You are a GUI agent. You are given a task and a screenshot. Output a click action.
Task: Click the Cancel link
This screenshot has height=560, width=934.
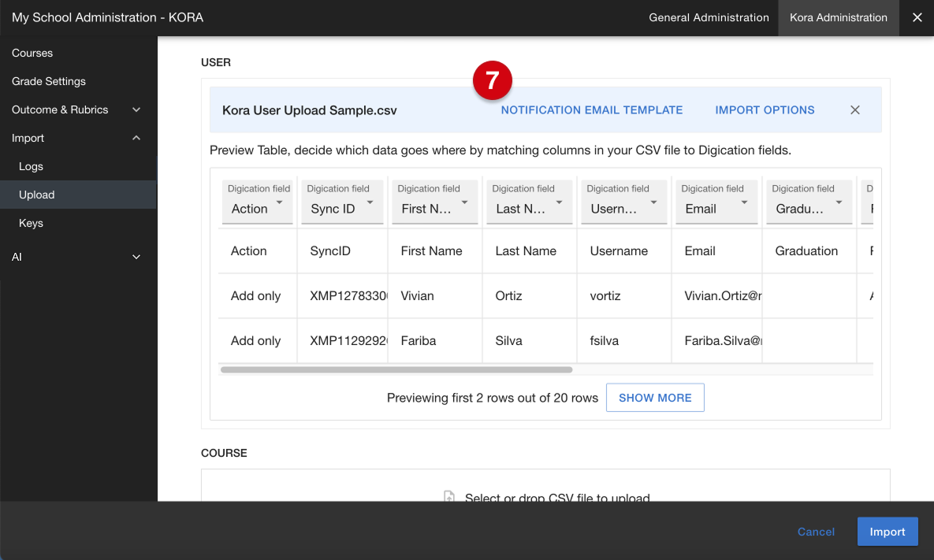tap(816, 532)
